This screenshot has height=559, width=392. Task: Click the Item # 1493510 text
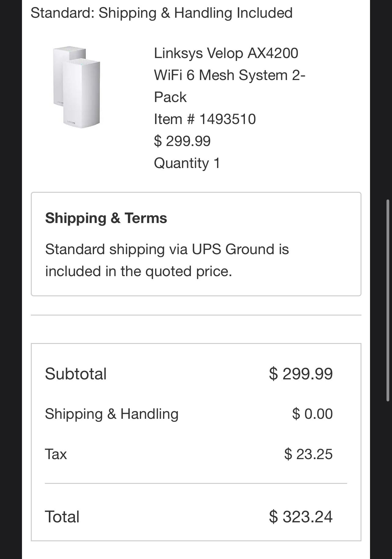tap(205, 119)
